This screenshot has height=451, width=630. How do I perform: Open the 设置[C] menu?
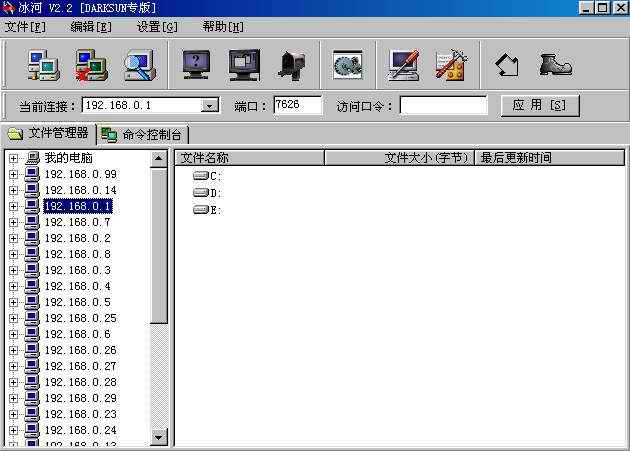click(157, 27)
